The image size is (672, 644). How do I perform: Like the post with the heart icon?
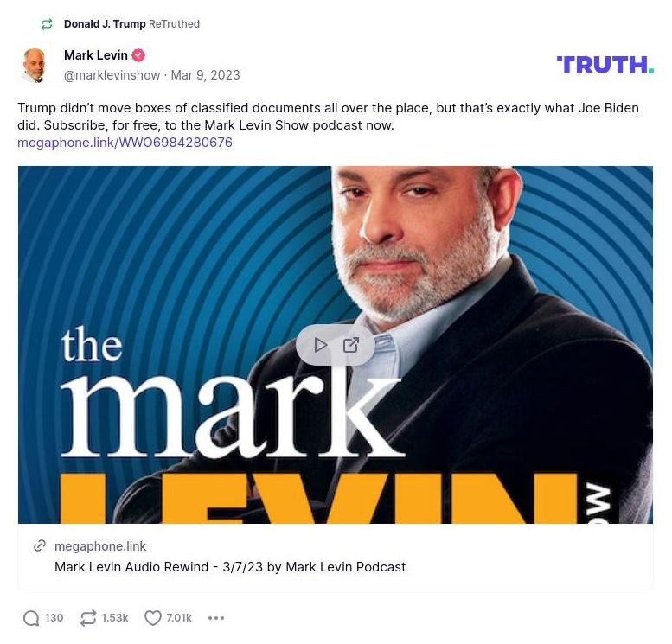tap(153, 618)
